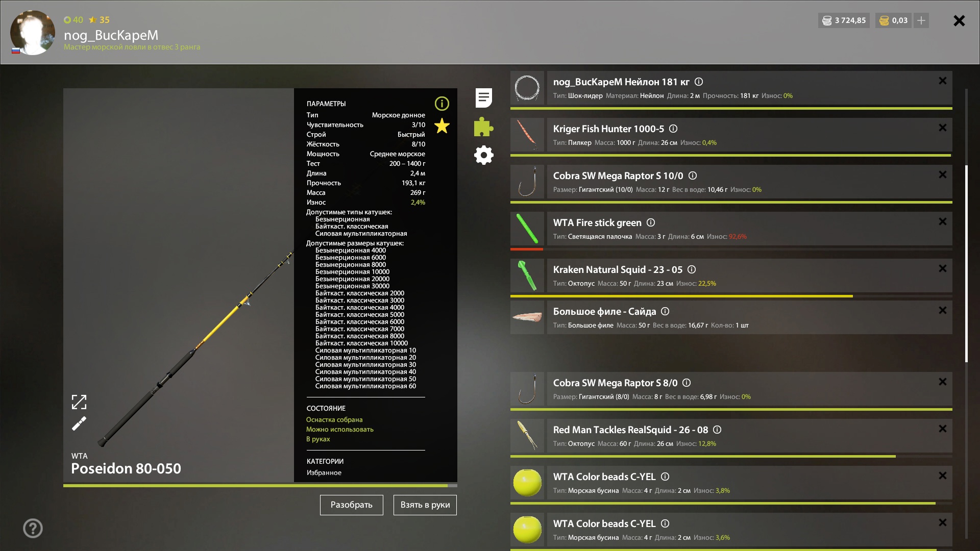Click the Можно использовать status text
Image resolution: width=980 pixels, height=551 pixels.
(x=340, y=430)
